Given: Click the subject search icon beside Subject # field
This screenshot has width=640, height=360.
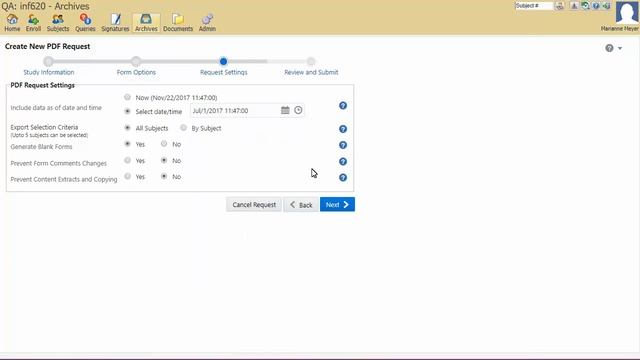Looking at the screenshot, I should pyautogui.click(x=560, y=6).
